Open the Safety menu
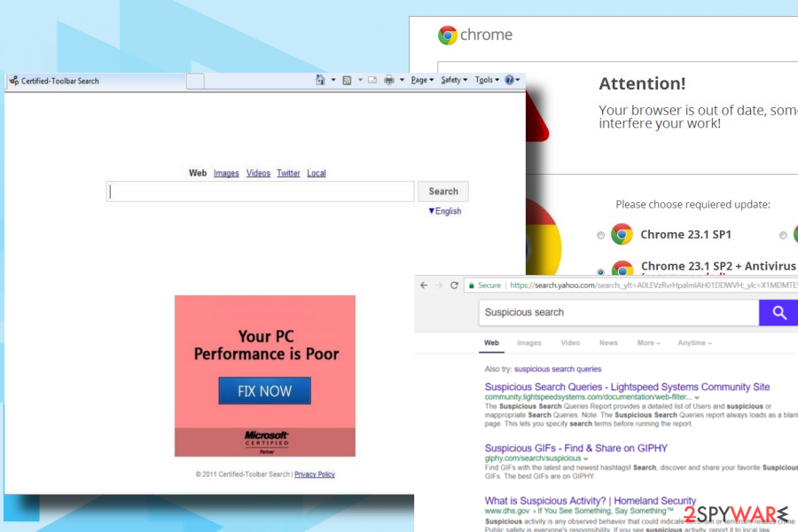Viewport: 798px width, 532px height. point(454,80)
